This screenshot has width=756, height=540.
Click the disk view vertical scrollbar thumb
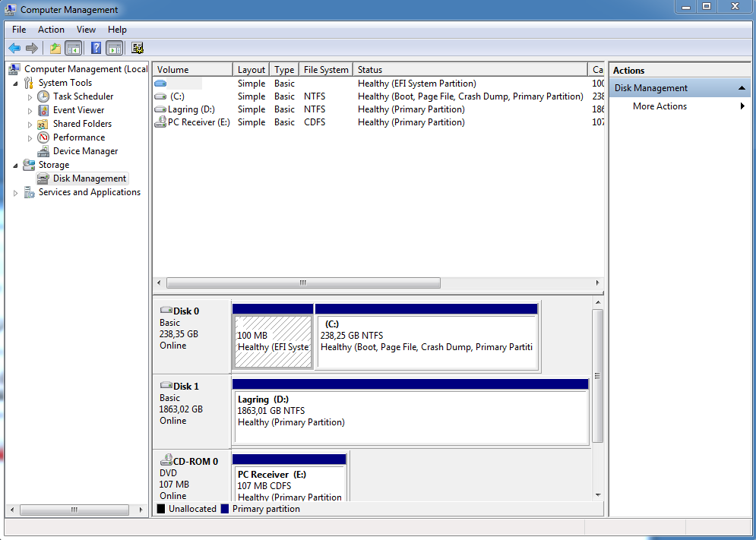point(597,376)
